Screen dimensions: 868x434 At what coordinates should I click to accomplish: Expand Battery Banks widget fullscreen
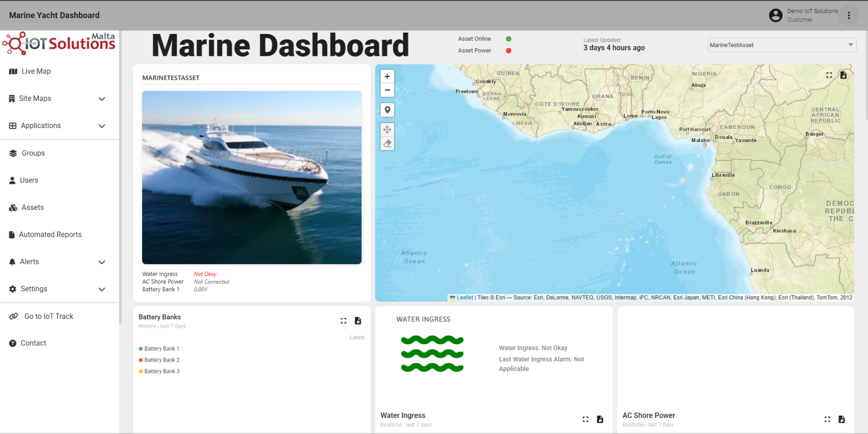(x=343, y=321)
